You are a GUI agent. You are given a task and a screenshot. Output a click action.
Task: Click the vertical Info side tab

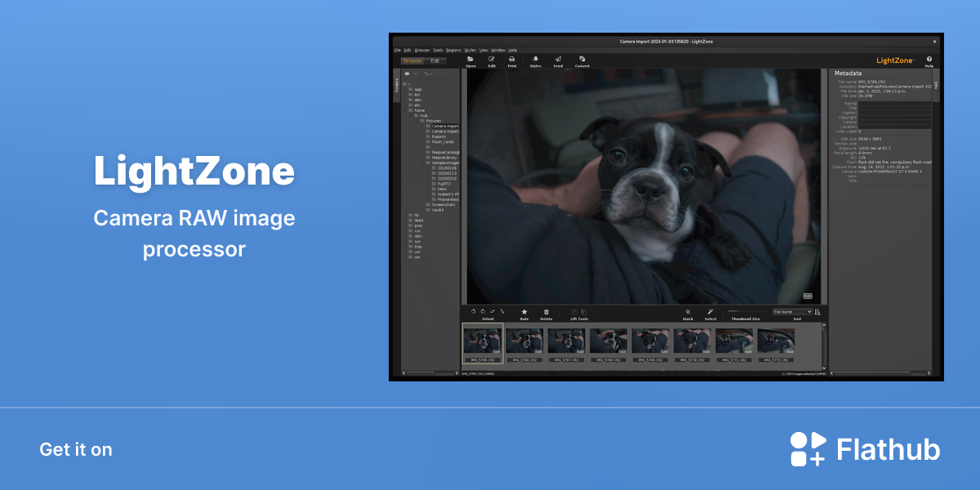(936, 84)
